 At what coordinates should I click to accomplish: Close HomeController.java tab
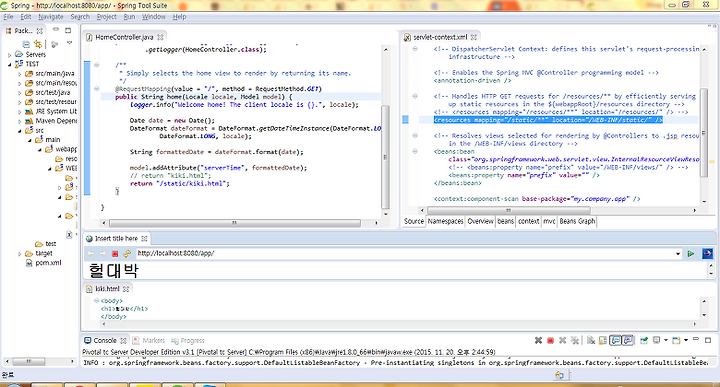tap(160, 37)
